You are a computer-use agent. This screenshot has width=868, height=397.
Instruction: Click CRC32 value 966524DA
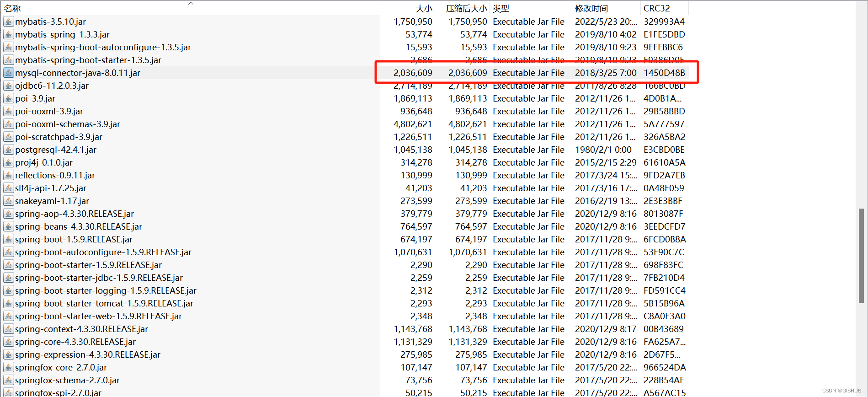pyautogui.click(x=665, y=367)
